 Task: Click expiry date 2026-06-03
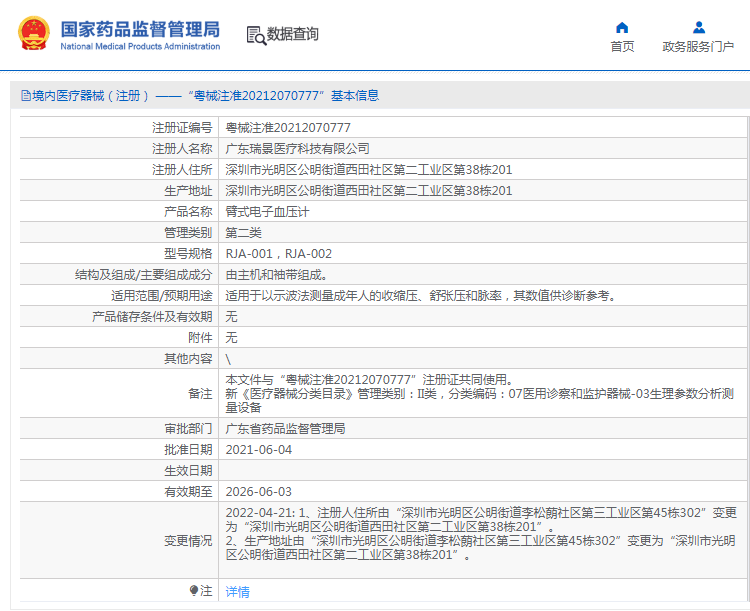(x=258, y=492)
